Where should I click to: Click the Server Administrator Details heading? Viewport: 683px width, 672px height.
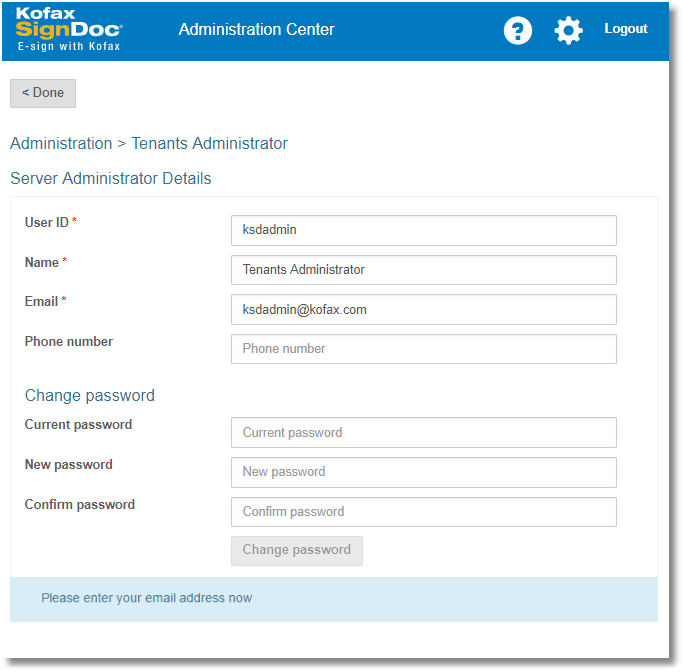110,179
